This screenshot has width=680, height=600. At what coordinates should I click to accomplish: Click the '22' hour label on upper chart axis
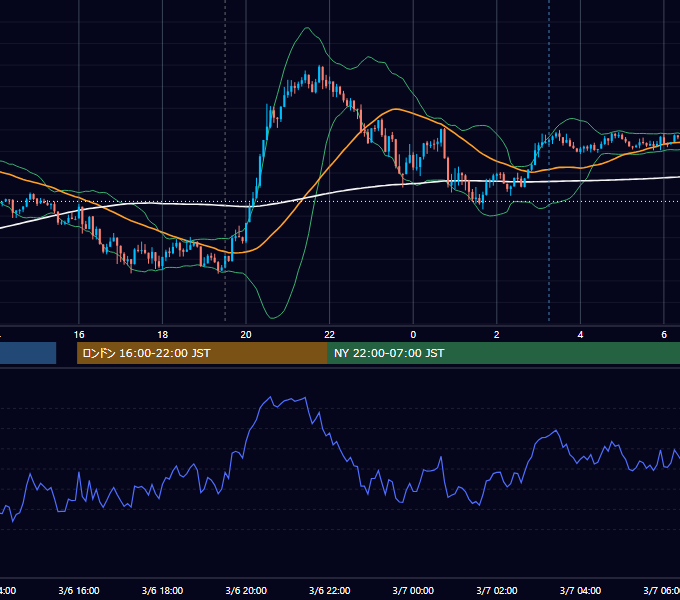(x=330, y=335)
